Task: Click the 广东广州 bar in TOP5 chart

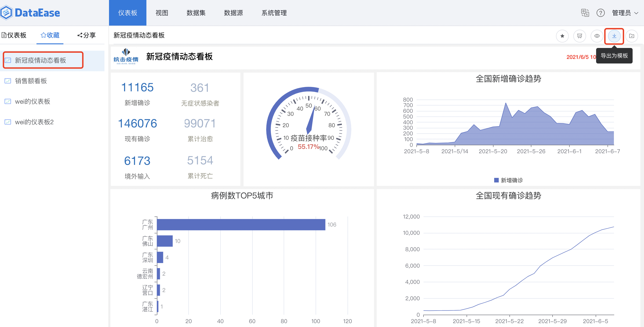Action: point(241,225)
